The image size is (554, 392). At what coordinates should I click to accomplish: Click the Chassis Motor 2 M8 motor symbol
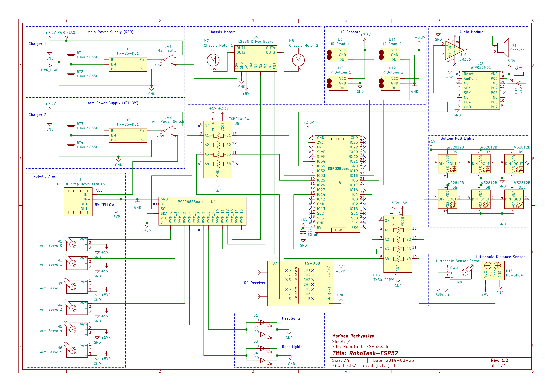pyautogui.click(x=298, y=60)
